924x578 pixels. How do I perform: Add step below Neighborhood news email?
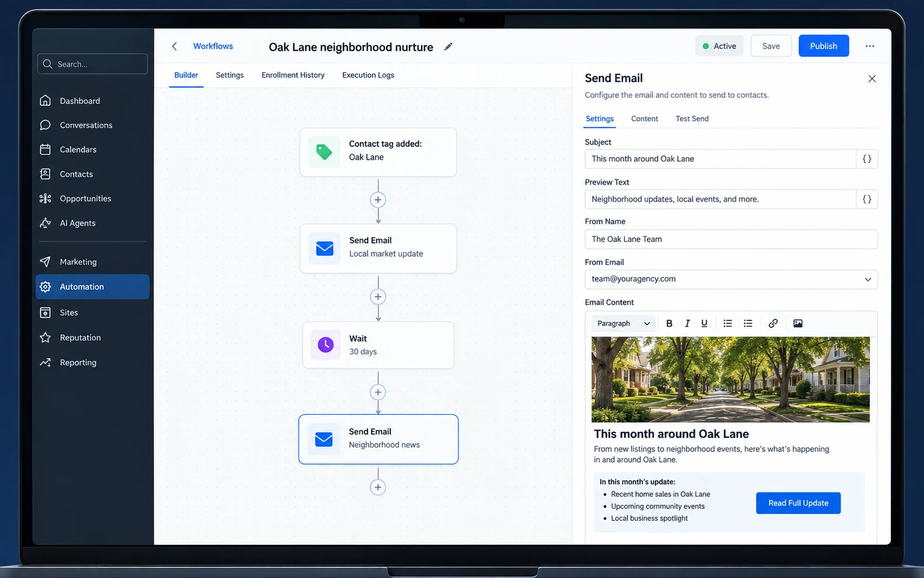click(x=378, y=487)
